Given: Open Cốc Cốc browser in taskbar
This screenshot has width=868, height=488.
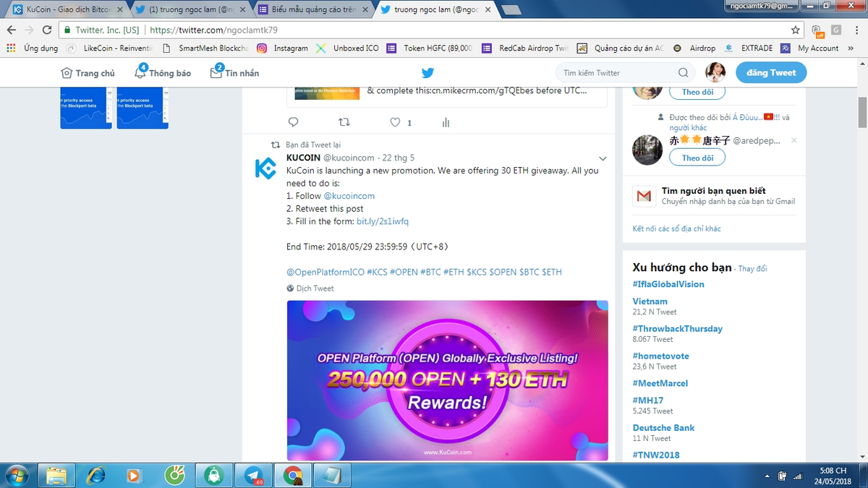Looking at the screenshot, I should (174, 475).
